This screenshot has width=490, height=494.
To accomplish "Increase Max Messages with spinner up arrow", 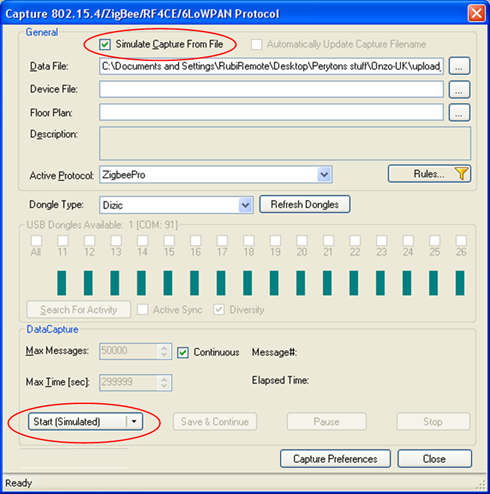I will point(164,348).
